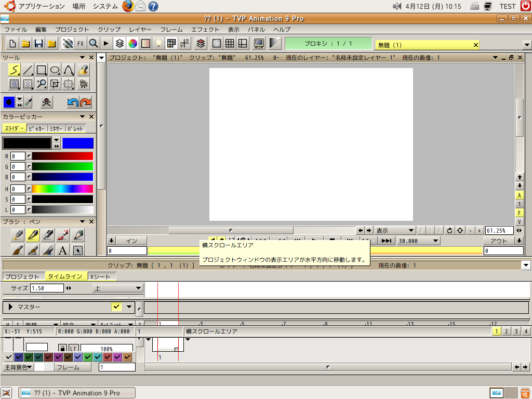
Task: Toggle the dark blue layer color checkbox
Action: tap(19, 356)
